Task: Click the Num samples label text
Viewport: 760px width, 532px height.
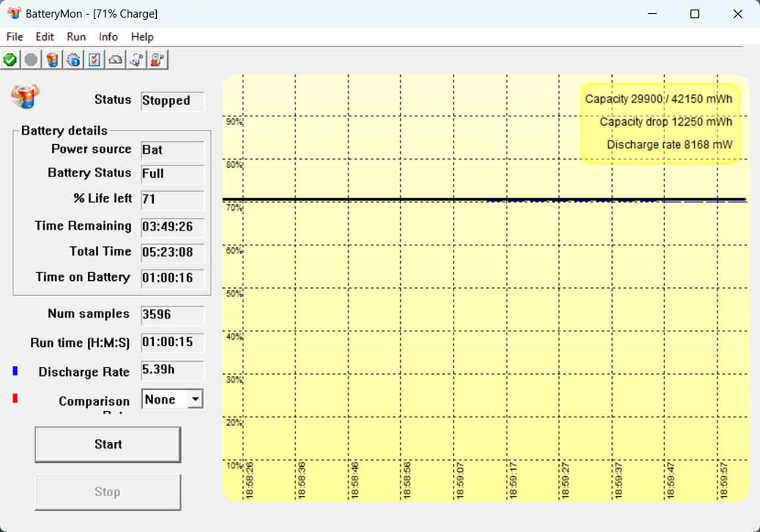Action: point(88,313)
